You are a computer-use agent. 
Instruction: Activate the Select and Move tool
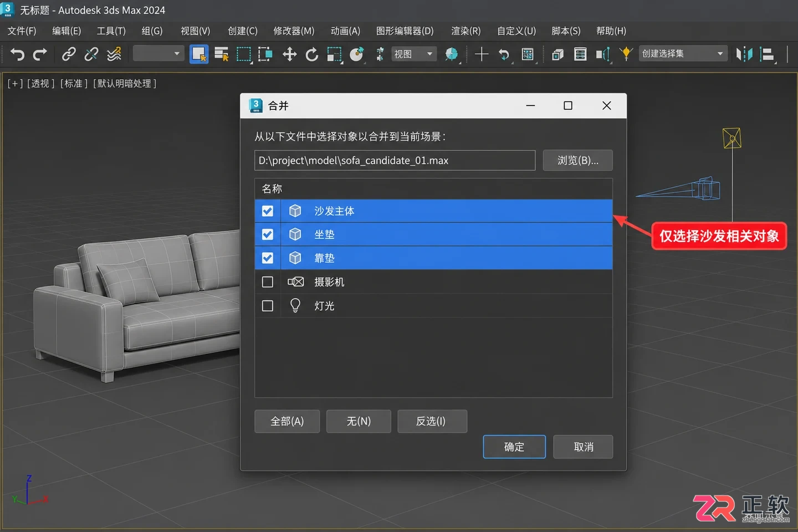point(289,54)
